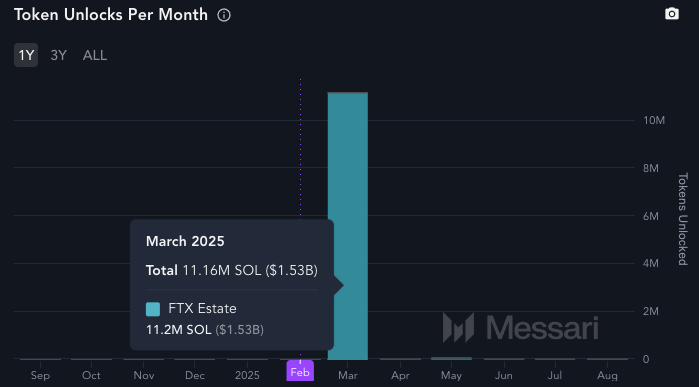The height and width of the screenshot is (387, 699).
Task: Click the '2M' y-axis value
Action: pos(651,311)
